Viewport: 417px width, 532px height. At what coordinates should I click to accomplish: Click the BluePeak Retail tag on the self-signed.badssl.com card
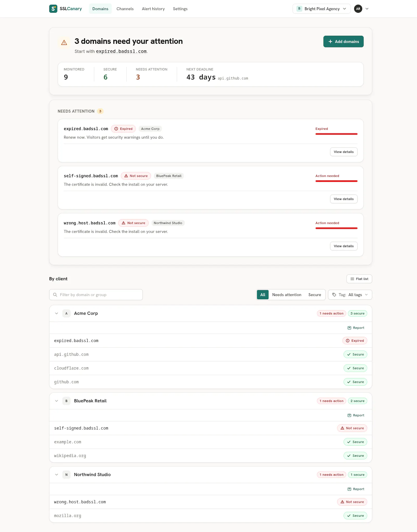coord(169,176)
